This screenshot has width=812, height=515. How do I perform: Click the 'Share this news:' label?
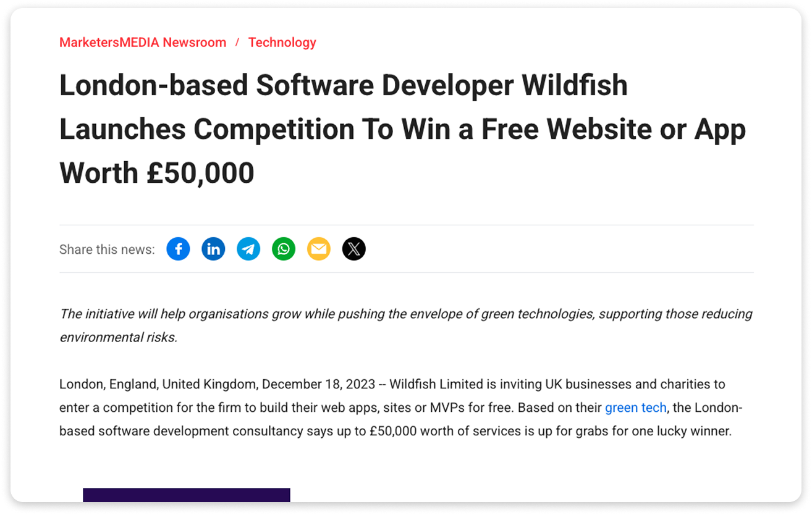click(x=107, y=249)
